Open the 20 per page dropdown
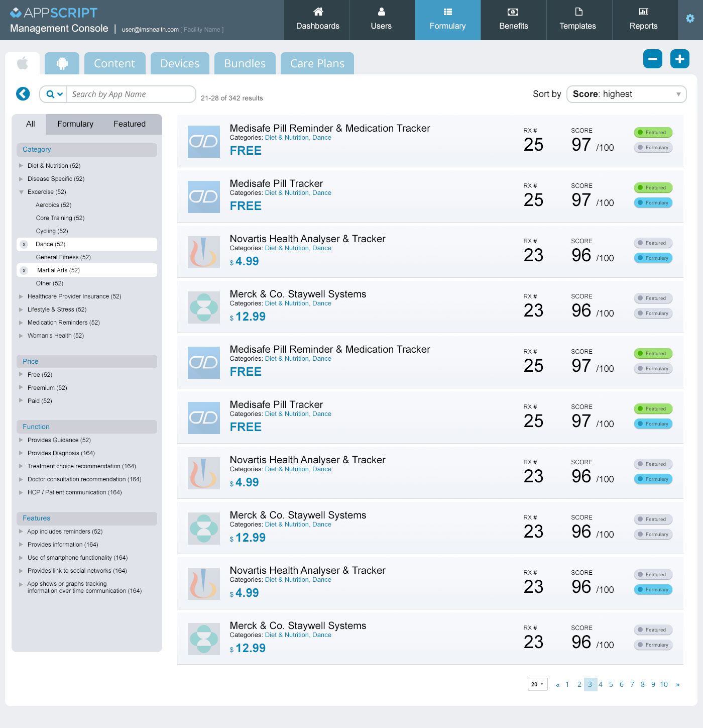Viewport: 703px width, 728px height. (x=537, y=684)
